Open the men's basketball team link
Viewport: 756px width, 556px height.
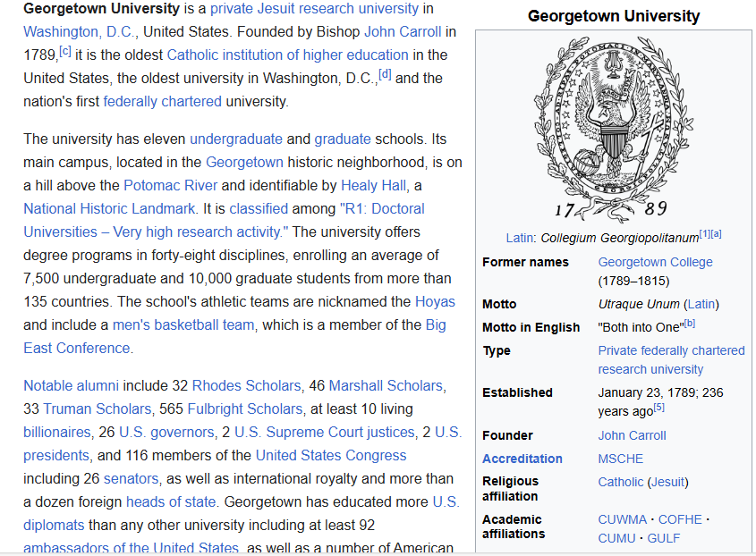pos(183,325)
